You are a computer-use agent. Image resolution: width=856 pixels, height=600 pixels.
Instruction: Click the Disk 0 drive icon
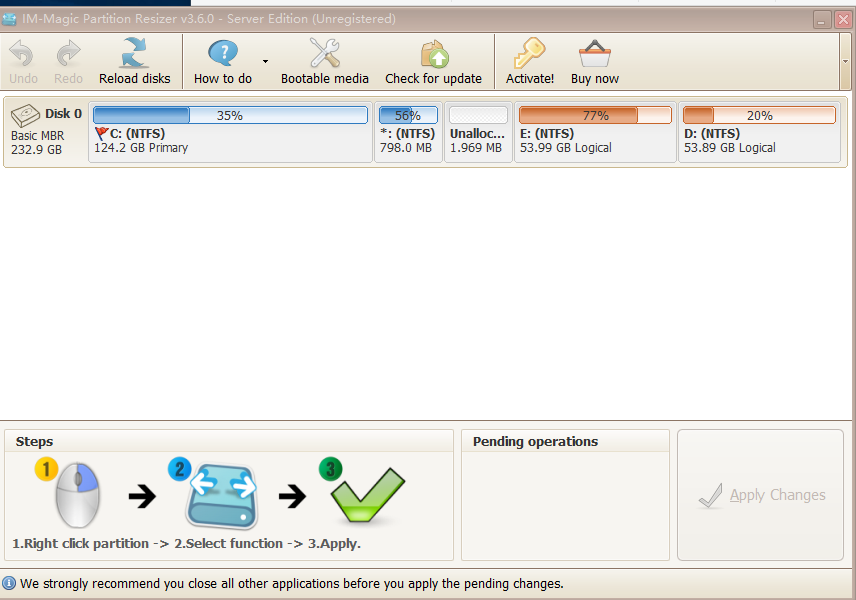tap(25, 115)
